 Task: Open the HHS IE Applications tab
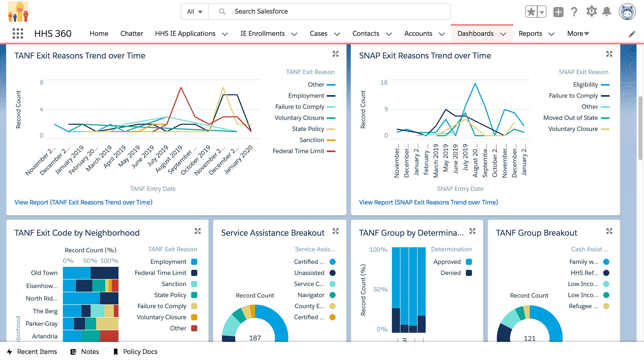(x=185, y=33)
